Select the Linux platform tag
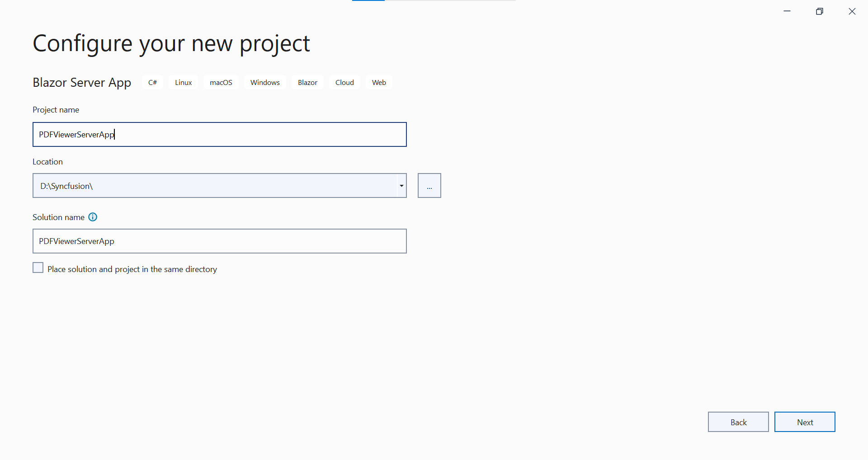868x460 pixels. 183,82
